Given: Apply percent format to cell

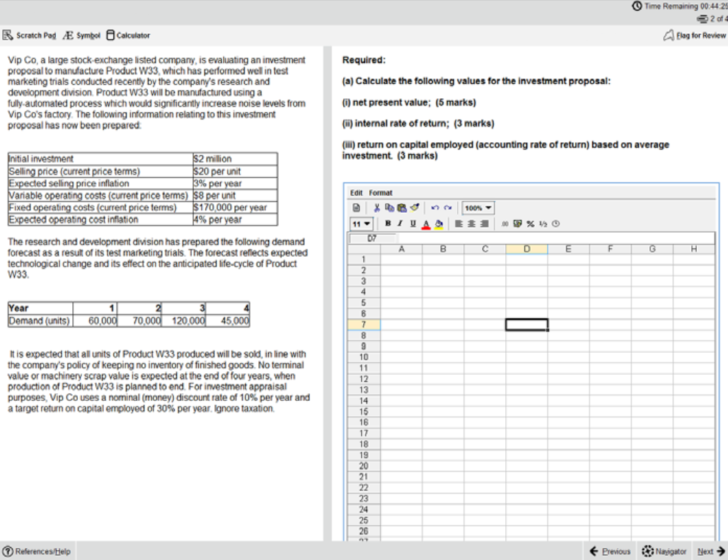Looking at the screenshot, I should point(530,223).
